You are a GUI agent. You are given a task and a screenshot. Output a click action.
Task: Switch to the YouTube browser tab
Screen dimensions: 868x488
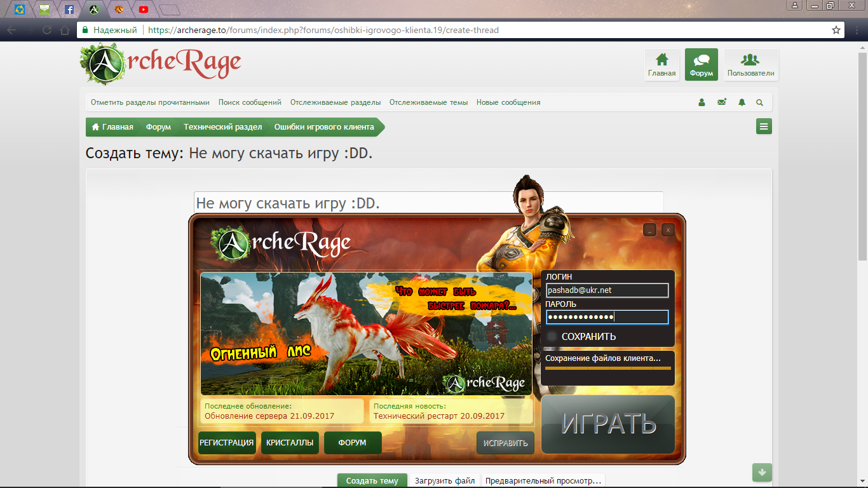coord(144,10)
